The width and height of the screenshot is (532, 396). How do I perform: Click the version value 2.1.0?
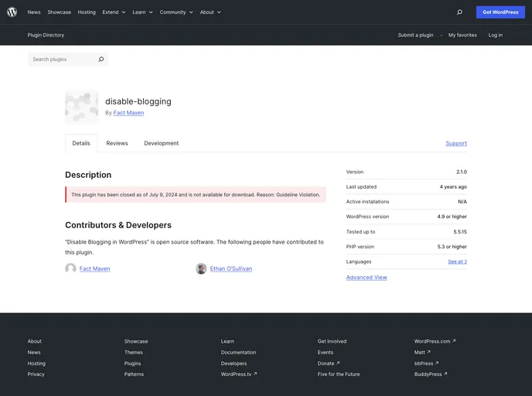pyautogui.click(x=462, y=172)
